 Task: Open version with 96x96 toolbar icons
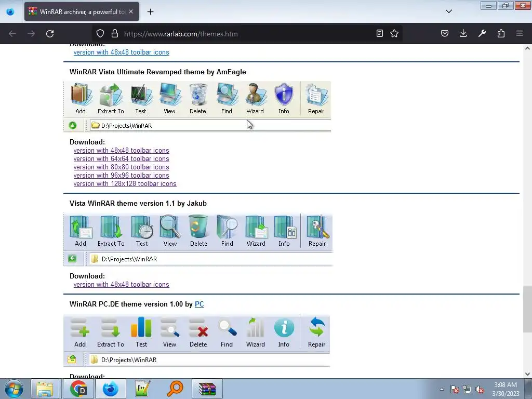tap(121, 176)
